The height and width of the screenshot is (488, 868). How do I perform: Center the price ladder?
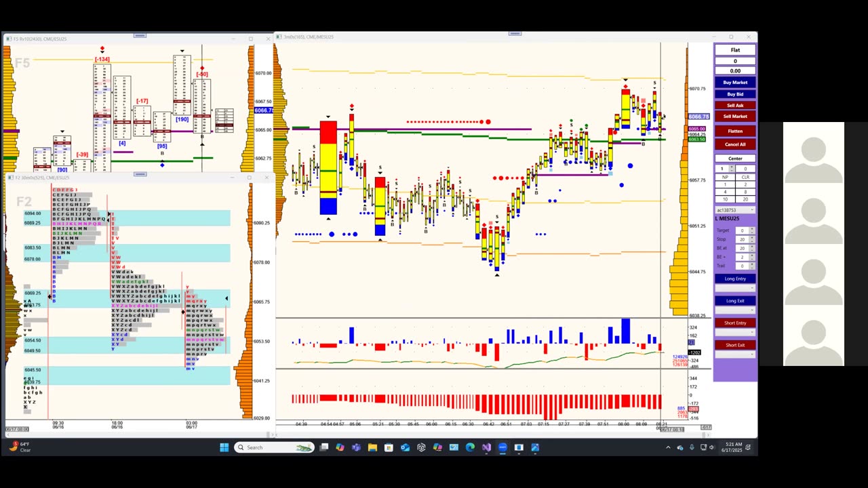(735, 159)
